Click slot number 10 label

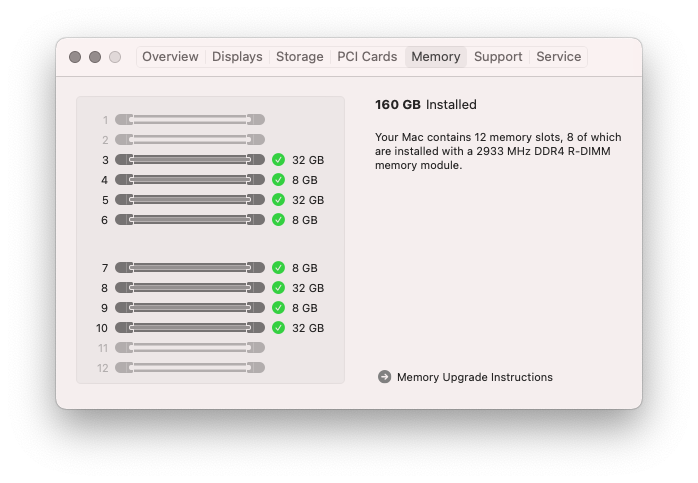(102, 328)
